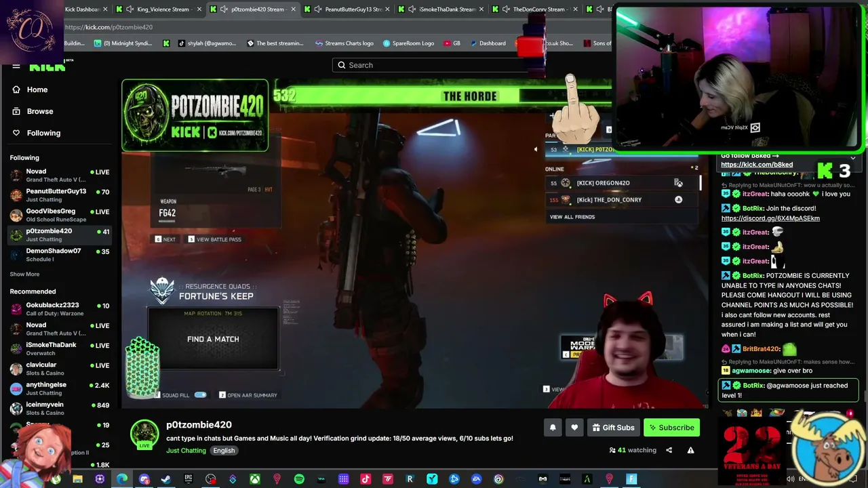This screenshot has width=868, height=488.
Task: Switch to the PeanutButterGuy13 Stream tab
Action: click(347, 9)
